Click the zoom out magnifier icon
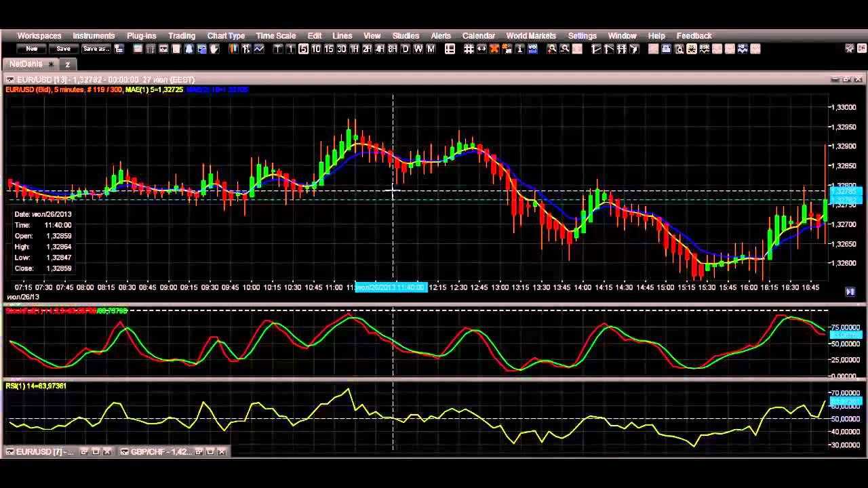Viewport: 868px width, 488px height. pos(564,49)
